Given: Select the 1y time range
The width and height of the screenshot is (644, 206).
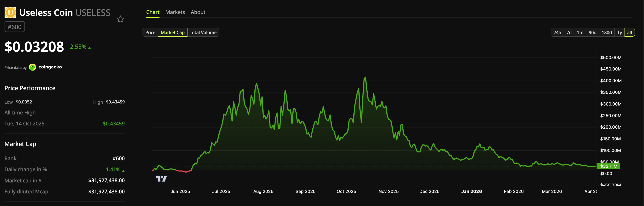Looking at the screenshot, I should (619, 33).
